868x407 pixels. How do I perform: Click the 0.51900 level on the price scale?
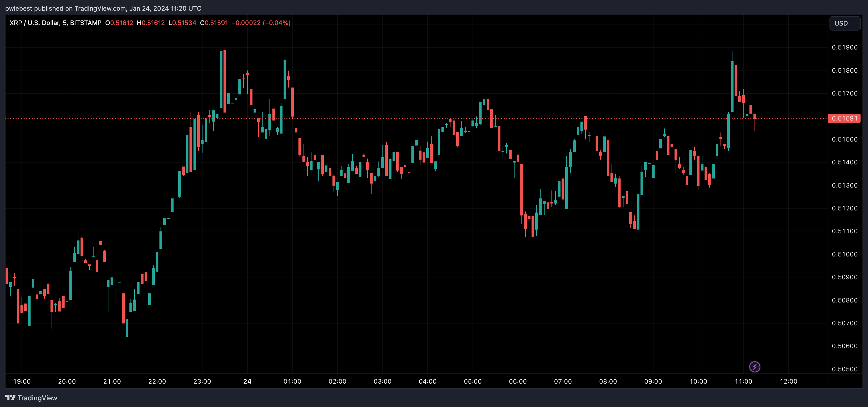(844, 47)
